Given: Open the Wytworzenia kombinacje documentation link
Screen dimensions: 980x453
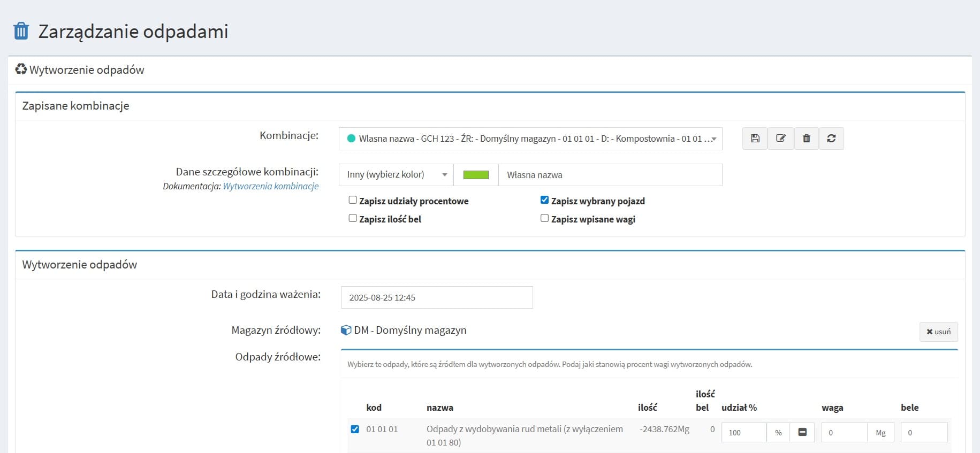Looking at the screenshot, I should click(270, 186).
